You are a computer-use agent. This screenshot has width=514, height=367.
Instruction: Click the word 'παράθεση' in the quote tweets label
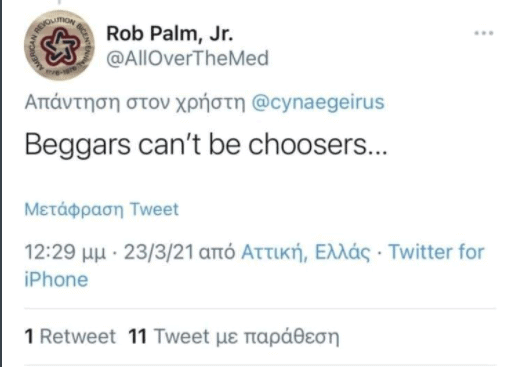pyautogui.click(x=291, y=337)
